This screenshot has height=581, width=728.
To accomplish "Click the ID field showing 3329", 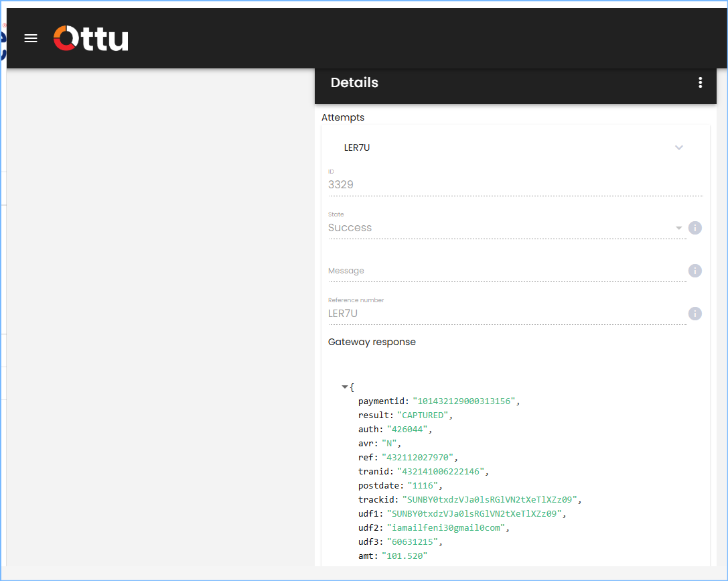I will click(515, 184).
